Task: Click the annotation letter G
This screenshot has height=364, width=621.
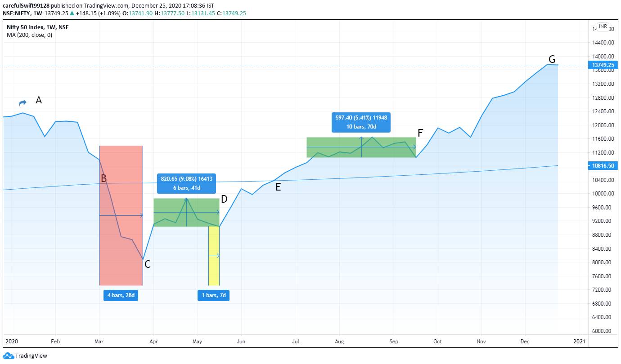Action: click(552, 59)
